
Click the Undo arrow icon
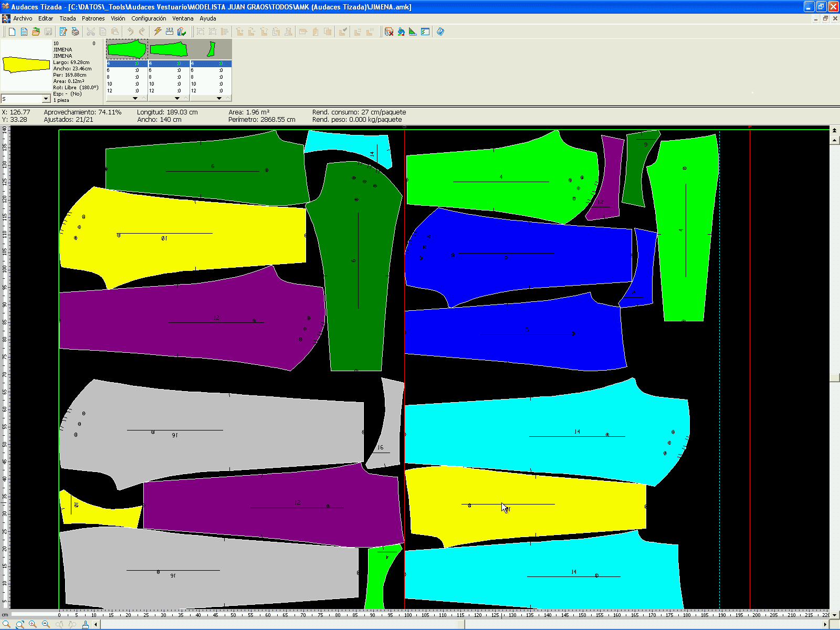[x=130, y=32]
